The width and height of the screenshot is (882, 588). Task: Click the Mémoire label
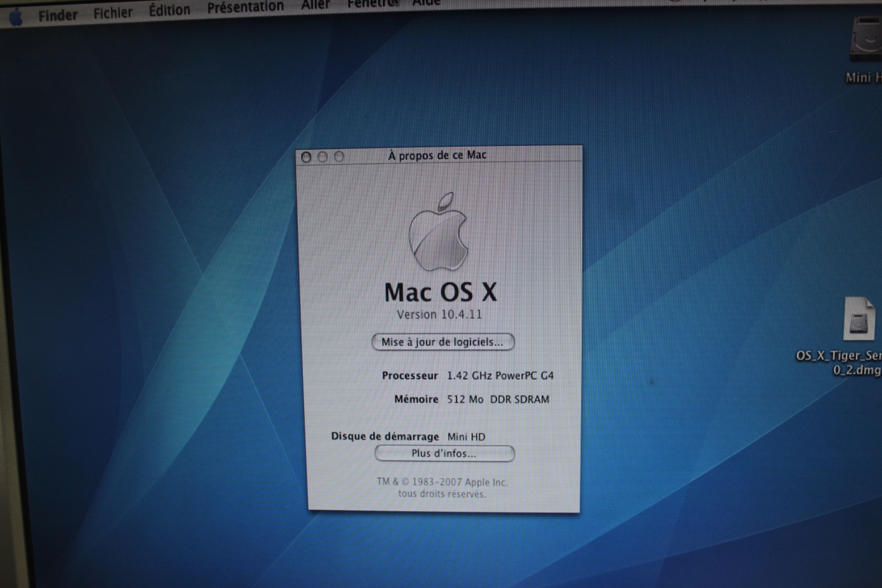(416, 399)
